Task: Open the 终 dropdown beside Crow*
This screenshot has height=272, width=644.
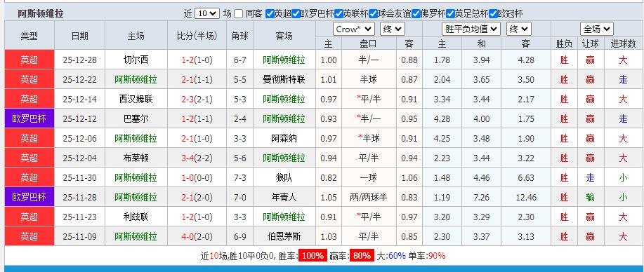Action: (x=393, y=29)
